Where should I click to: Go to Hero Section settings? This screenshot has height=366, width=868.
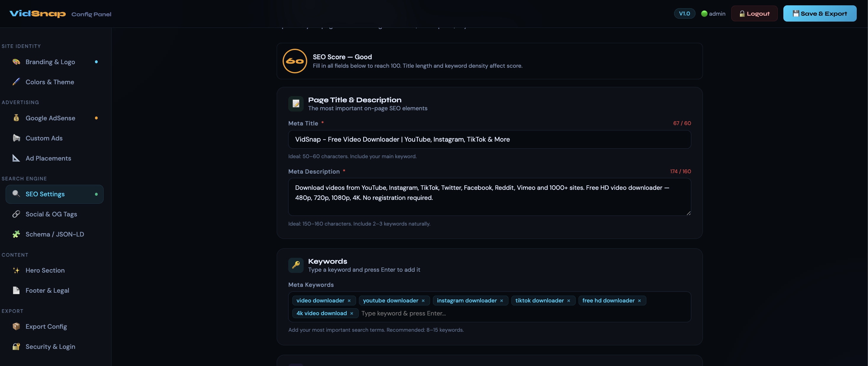click(45, 271)
